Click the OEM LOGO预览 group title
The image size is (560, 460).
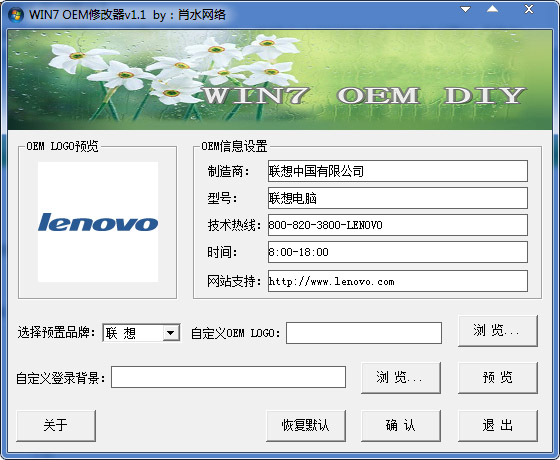pyautogui.click(x=62, y=146)
